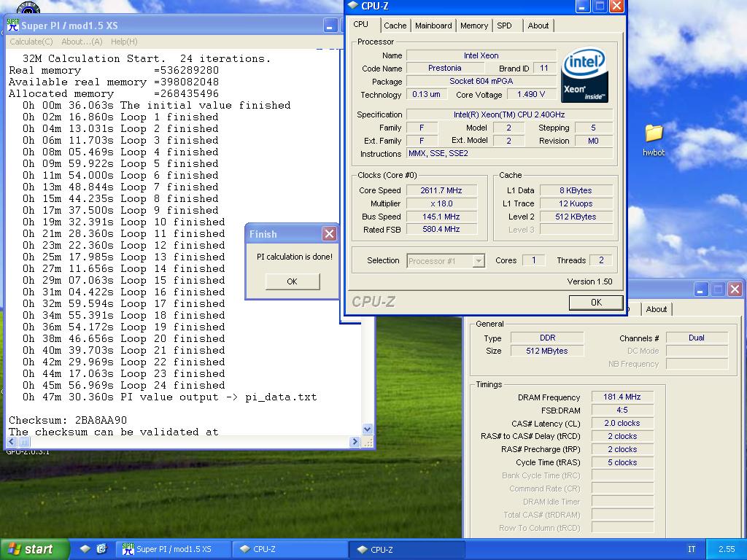Click the Socket 604 mPGA package field

481,81
